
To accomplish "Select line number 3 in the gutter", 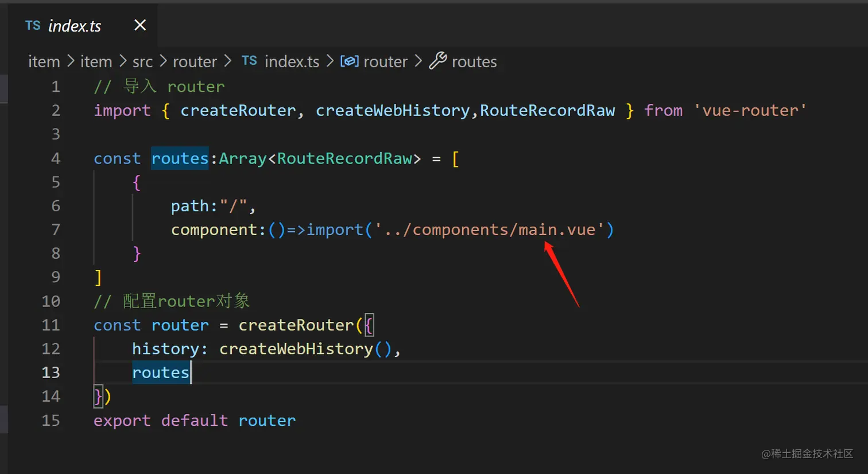I will (x=56, y=134).
